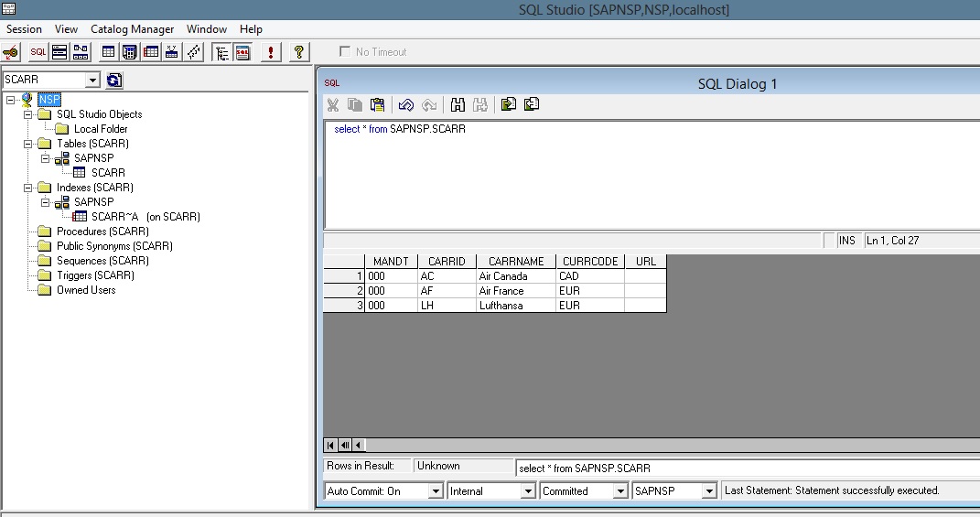
Task: Click the red exclamation execute icon
Action: point(271,52)
